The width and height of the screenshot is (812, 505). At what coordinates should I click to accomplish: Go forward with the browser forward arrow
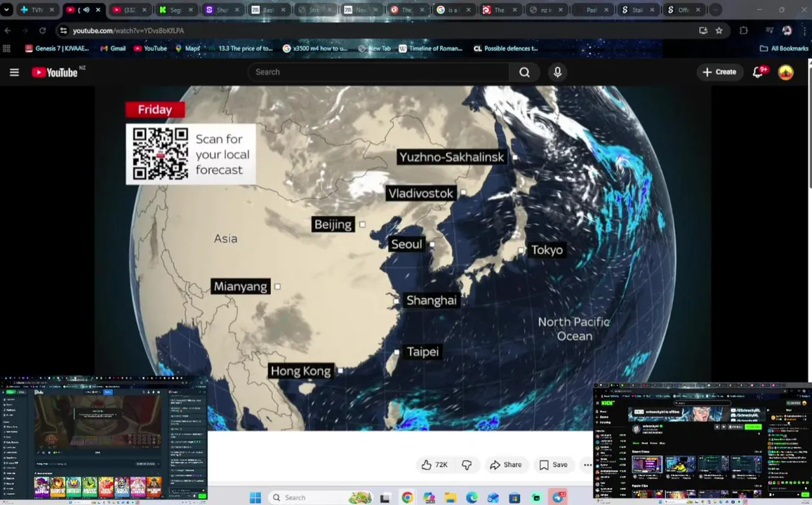pyautogui.click(x=25, y=31)
